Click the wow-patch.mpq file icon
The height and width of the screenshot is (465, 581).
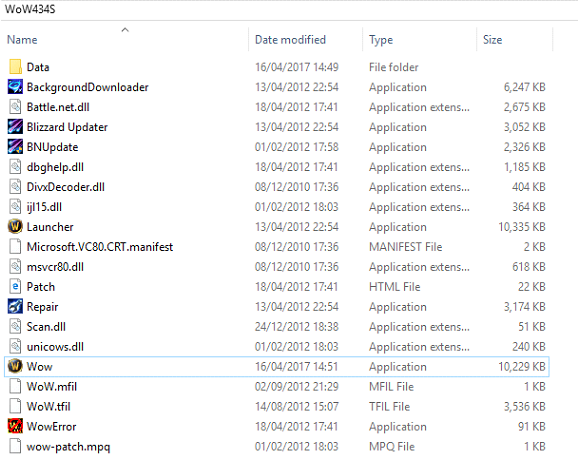15,446
